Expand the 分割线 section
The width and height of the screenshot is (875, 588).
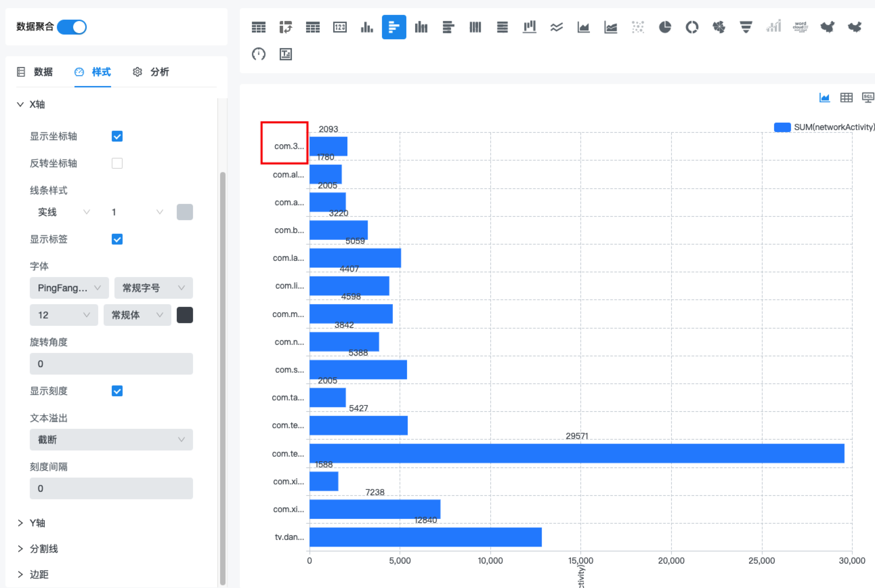click(x=43, y=549)
